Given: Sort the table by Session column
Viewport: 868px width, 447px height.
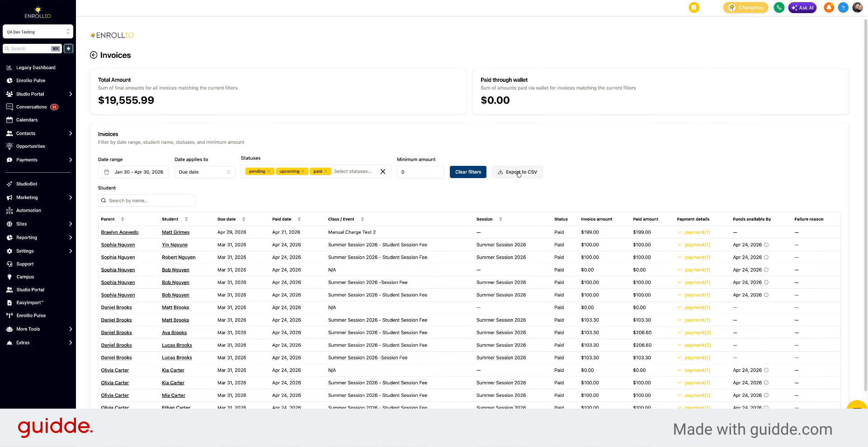Looking at the screenshot, I should click(x=500, y=219).
